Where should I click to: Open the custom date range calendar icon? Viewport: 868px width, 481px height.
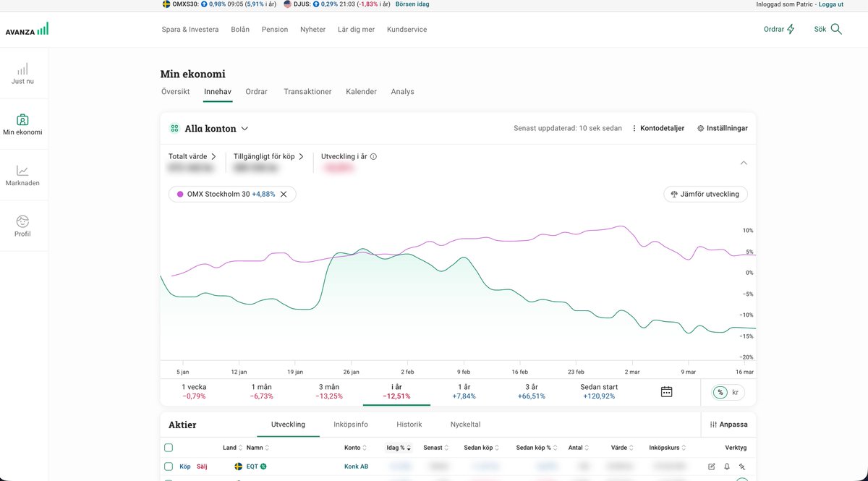coord(665,391)
